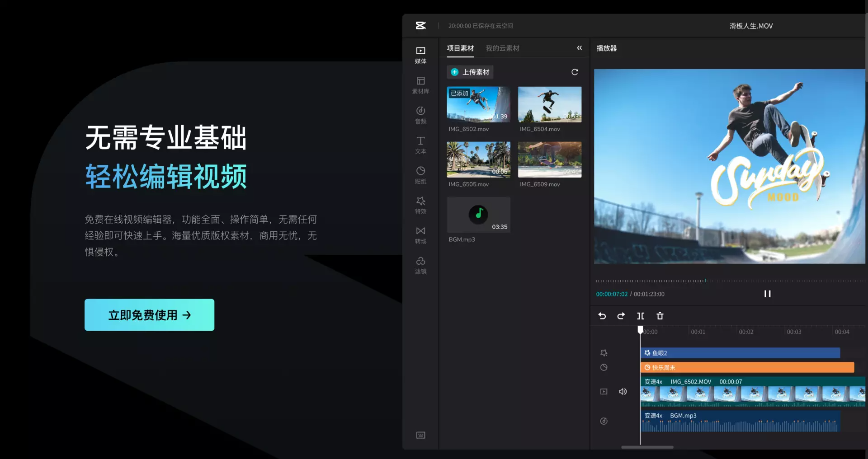
Task: Open the 素材库 stock library panel
Action: pyautogui.click(x=420, y=85)
